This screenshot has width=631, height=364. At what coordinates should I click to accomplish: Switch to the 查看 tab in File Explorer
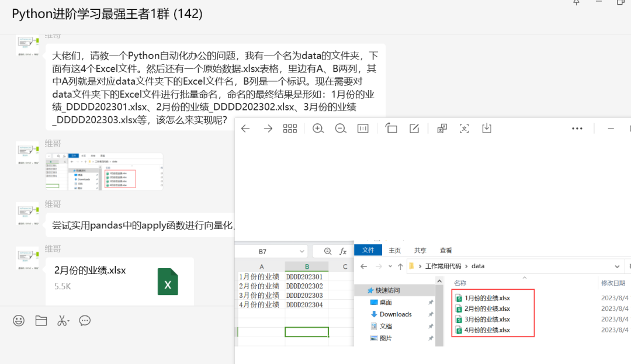coord(446,249)
